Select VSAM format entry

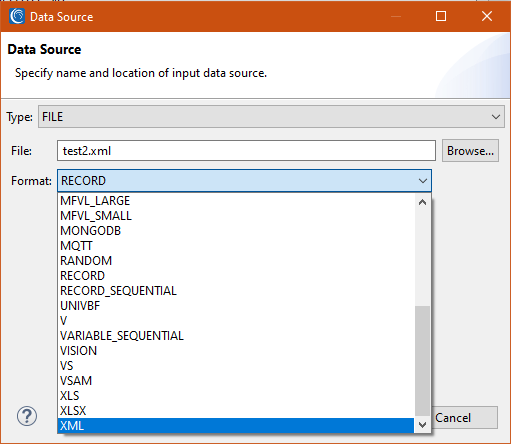236,381
